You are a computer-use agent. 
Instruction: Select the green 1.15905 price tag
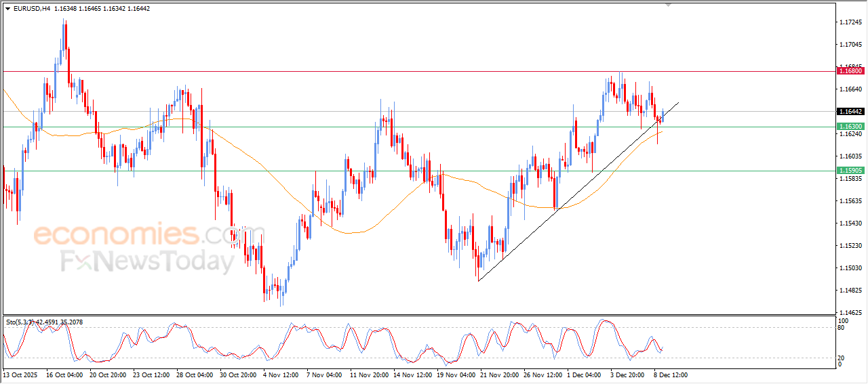click(x=850, y=171)
